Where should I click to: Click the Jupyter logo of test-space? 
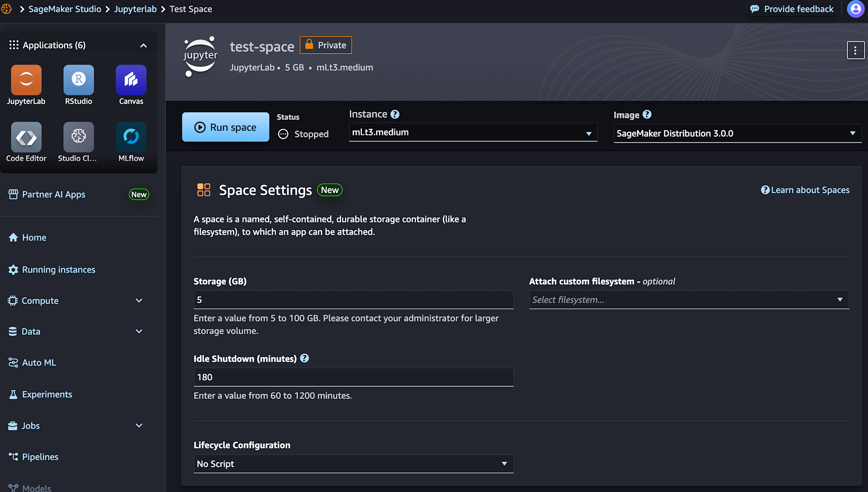coord(200,56)
